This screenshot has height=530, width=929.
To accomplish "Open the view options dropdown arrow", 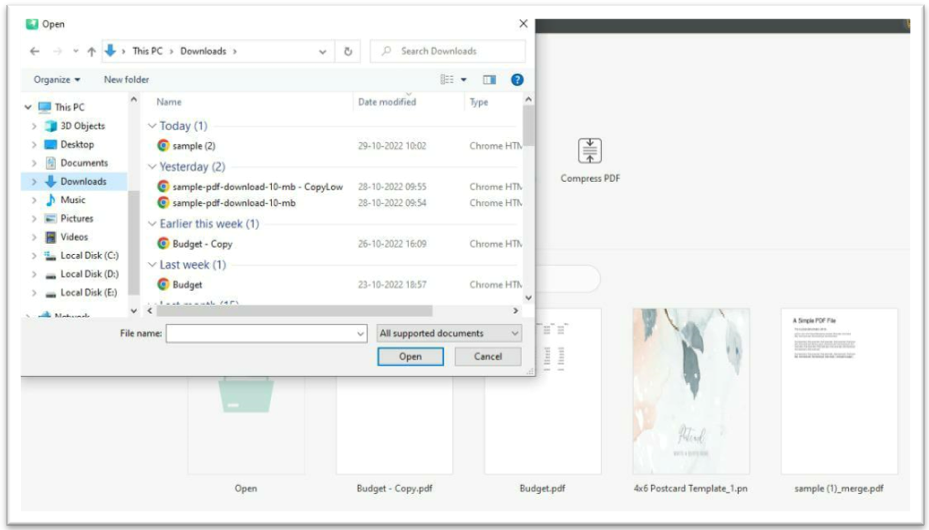I will [x=463, y=79].
